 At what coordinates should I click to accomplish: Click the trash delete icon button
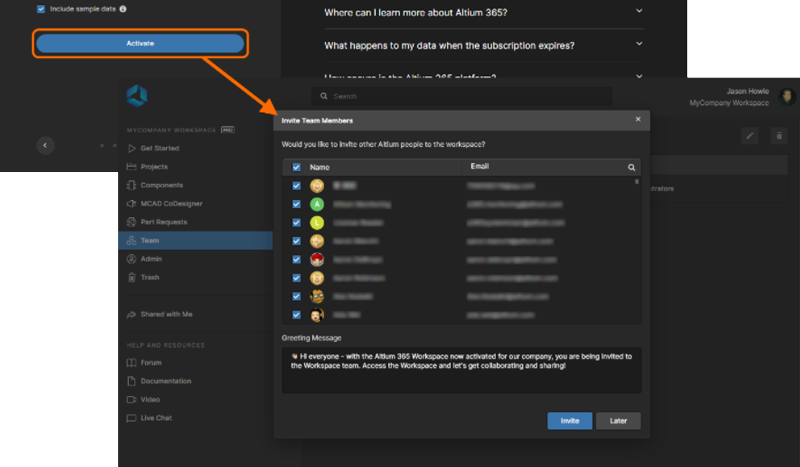tap(780, 136)
